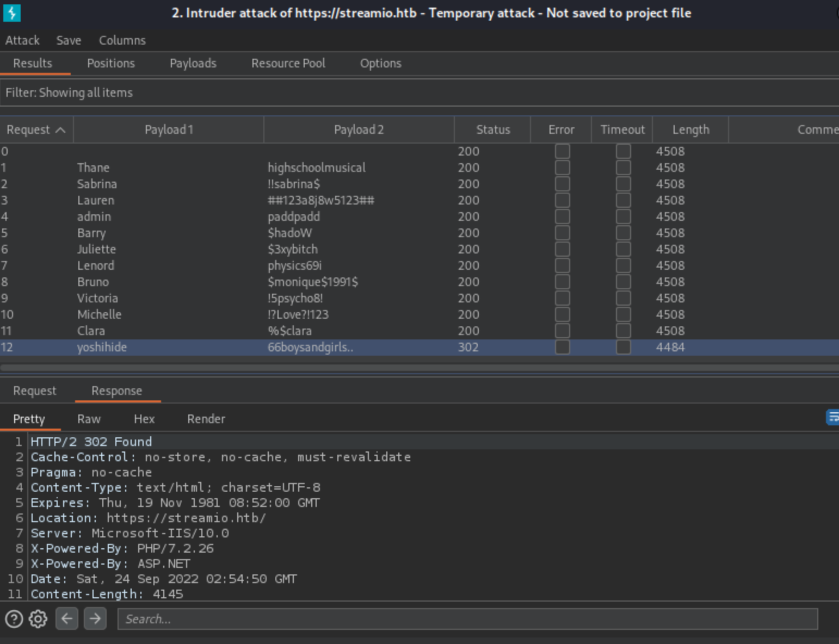Tick the Error checkbox in Barry row
The height and width of the screenshot is (644, 839).
click(563, 233)
